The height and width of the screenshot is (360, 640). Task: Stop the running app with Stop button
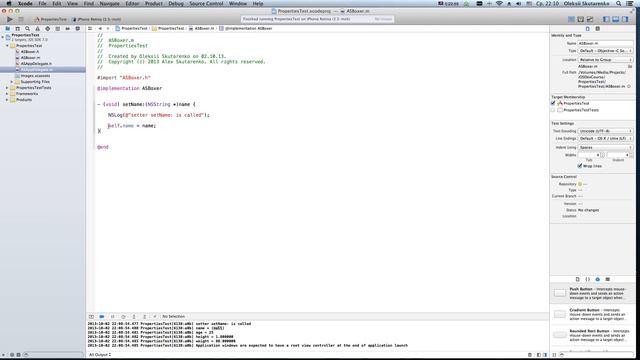pos(21,19)
